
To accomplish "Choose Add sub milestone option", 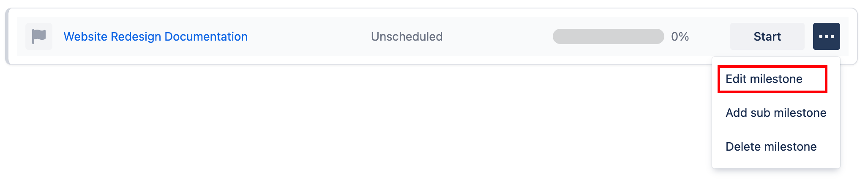I will (x=775, y=113).
